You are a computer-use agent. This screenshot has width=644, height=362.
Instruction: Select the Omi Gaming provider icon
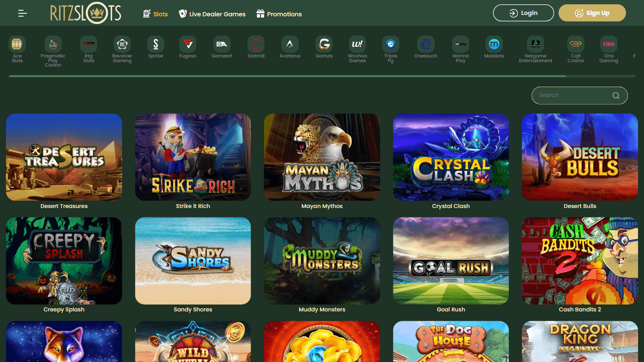tap(609, 44)
